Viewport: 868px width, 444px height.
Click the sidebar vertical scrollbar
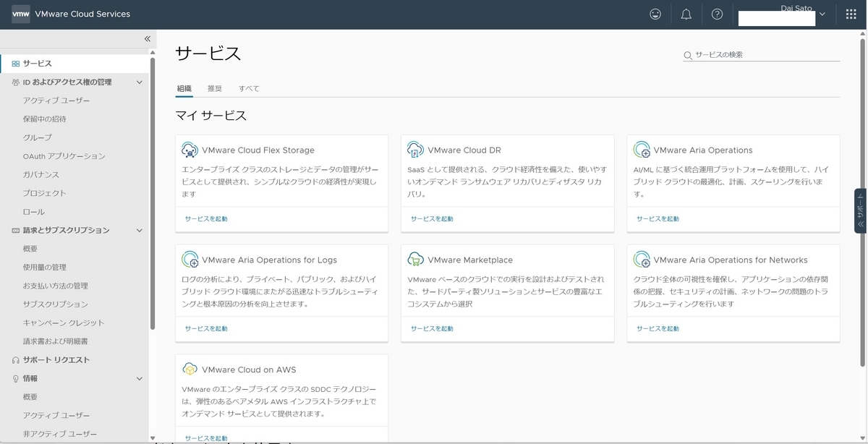153,192
